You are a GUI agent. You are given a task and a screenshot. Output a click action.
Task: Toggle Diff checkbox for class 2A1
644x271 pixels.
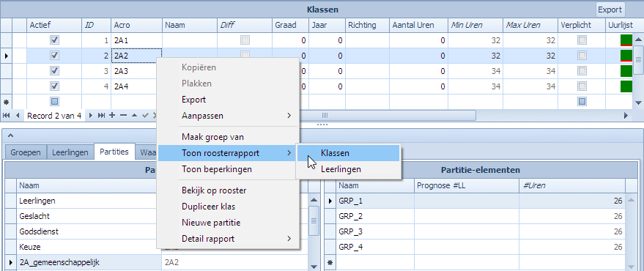(x=245, y=40)
